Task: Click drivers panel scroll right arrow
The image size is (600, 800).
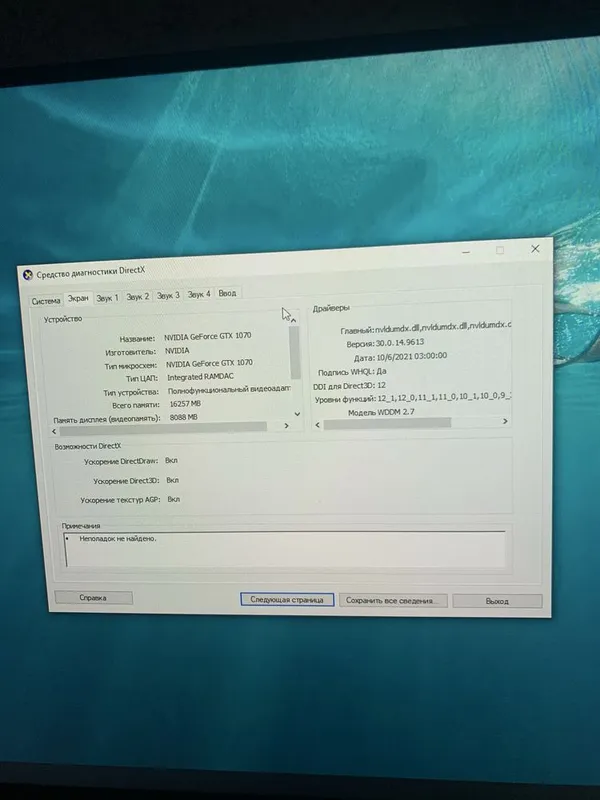Action: (x=505, y=421)
